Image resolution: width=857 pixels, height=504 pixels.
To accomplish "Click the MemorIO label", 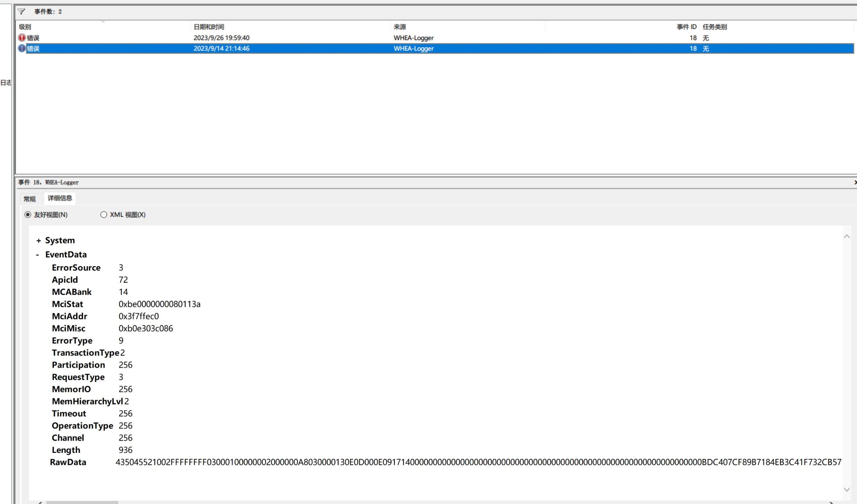I will click(72, 389).
